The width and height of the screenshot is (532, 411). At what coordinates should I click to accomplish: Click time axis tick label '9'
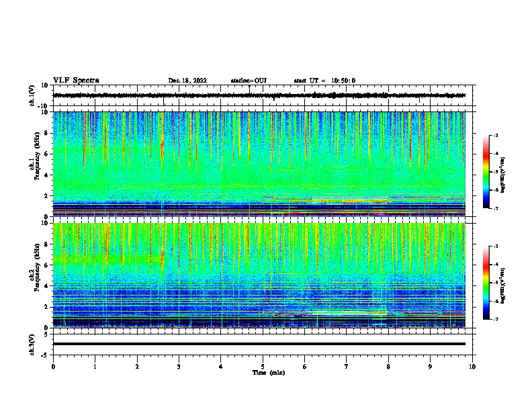(430, 367)
